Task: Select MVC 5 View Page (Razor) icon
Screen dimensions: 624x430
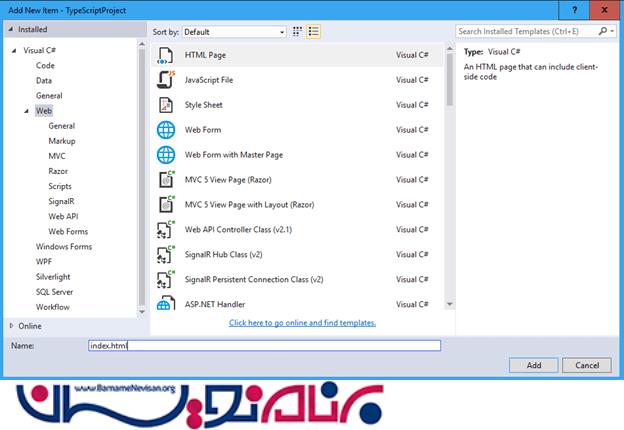Action: 166,180
